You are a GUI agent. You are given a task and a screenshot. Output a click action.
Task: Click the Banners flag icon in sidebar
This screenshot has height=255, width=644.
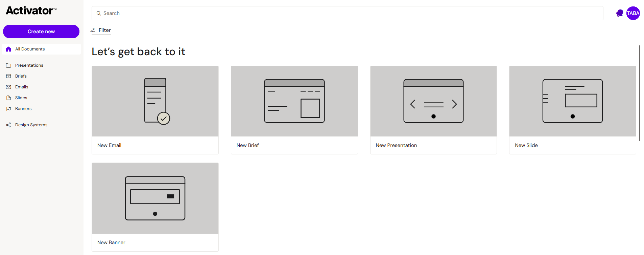coord(8,109)
